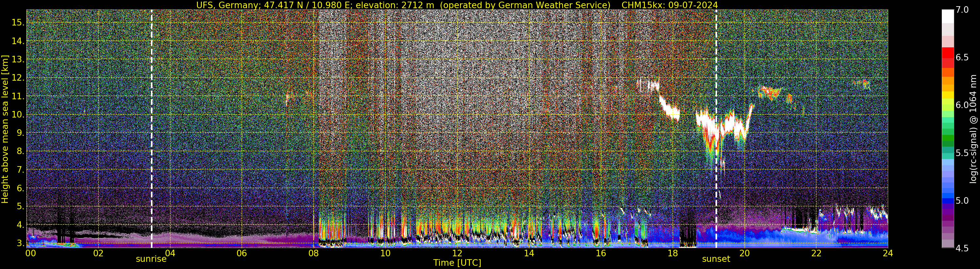Select the "14" tick on the time axis
Screen dimensions: 980x269
point(529,253)
